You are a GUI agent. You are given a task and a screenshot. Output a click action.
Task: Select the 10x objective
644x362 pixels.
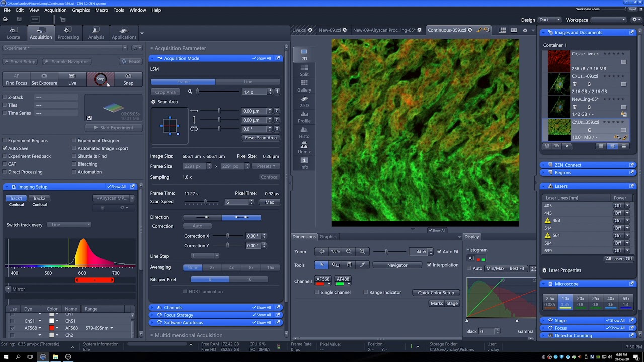coord(566,301)
